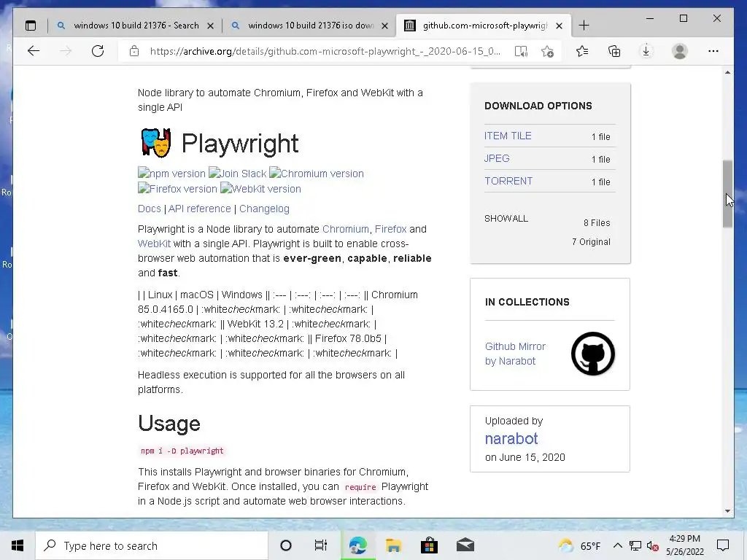Open the Mail app from the taskbar
747x560 pixels.
coord(465,545)
